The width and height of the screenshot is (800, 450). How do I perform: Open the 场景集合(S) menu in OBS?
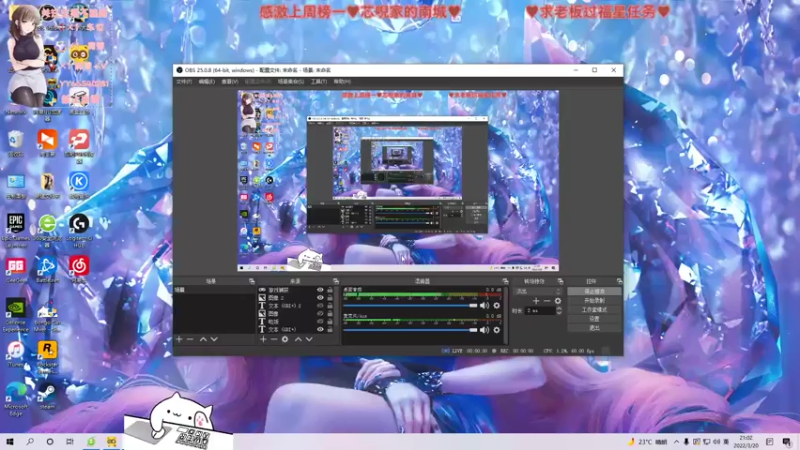[x=291, y=82]
